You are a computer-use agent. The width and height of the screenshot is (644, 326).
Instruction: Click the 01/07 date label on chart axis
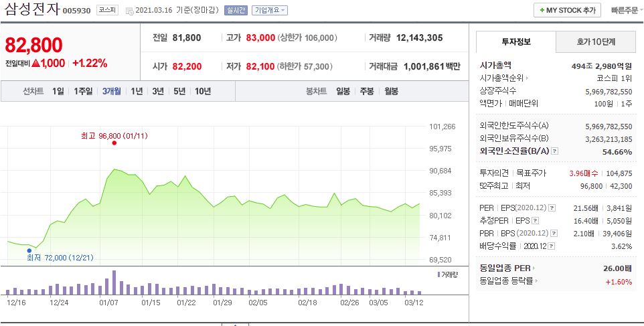click(x=108, y=303)
